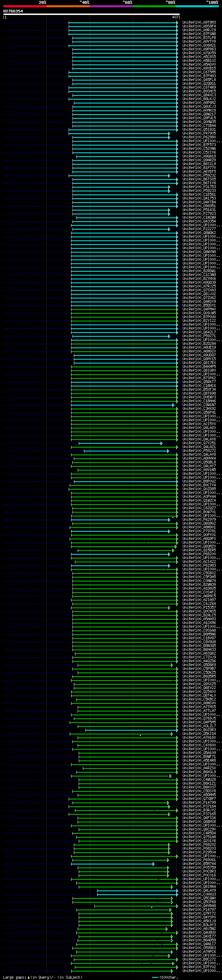Click the cyan alignment bar for UniRef100_P59272
This screenshot has width=222, height=980.
pos(126,451)
